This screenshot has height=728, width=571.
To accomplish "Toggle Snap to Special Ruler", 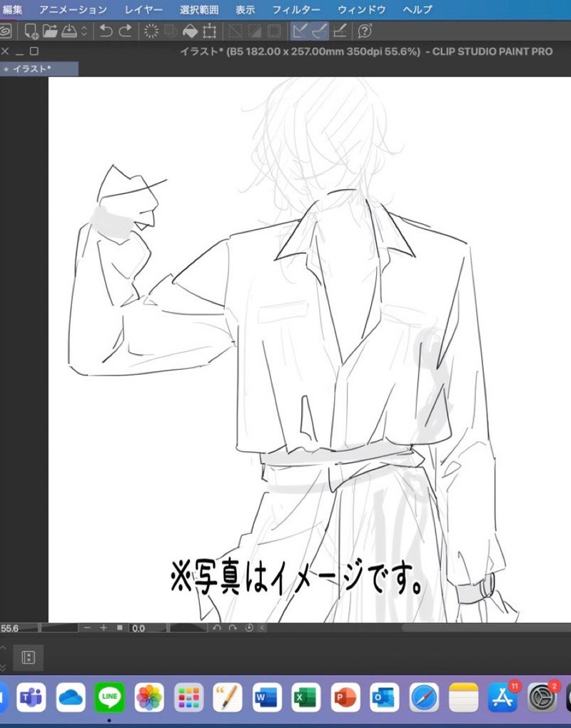I will [x=319, y=31].
